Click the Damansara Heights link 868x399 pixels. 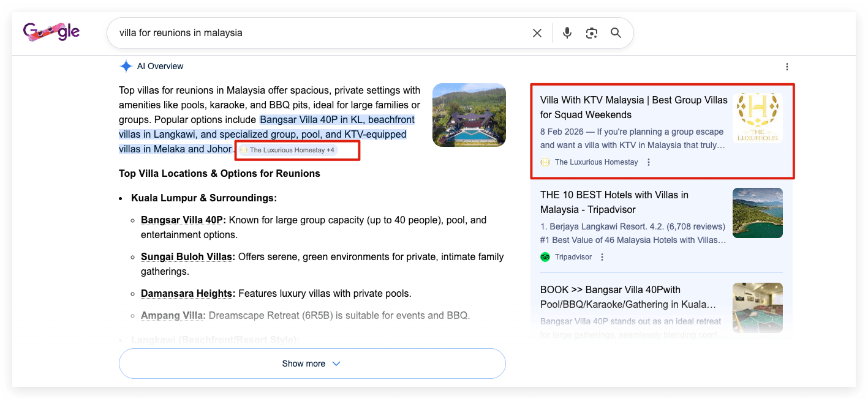[x=188, y=293]
